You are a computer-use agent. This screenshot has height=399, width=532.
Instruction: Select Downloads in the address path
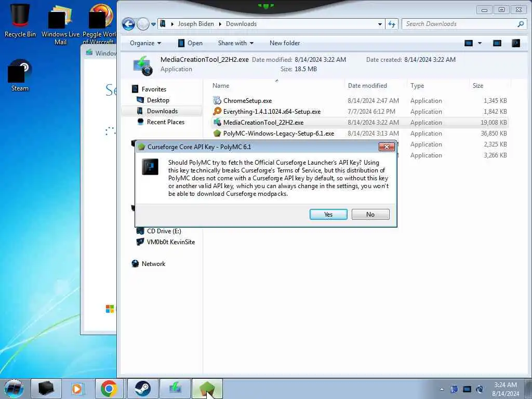[x=241, y=24]
